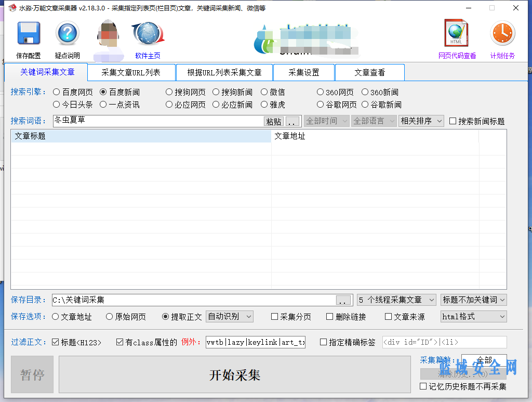This screenshot has width=532, height=402.
Task: Enable the 搜索新闻标题 checkbox
Action: click(x=453, y=121)
